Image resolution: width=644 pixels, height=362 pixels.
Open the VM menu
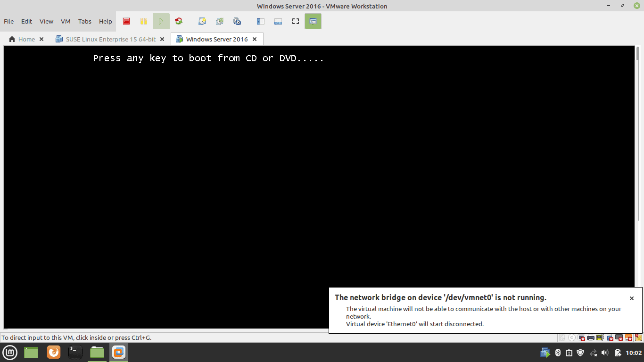pos(66,21)
